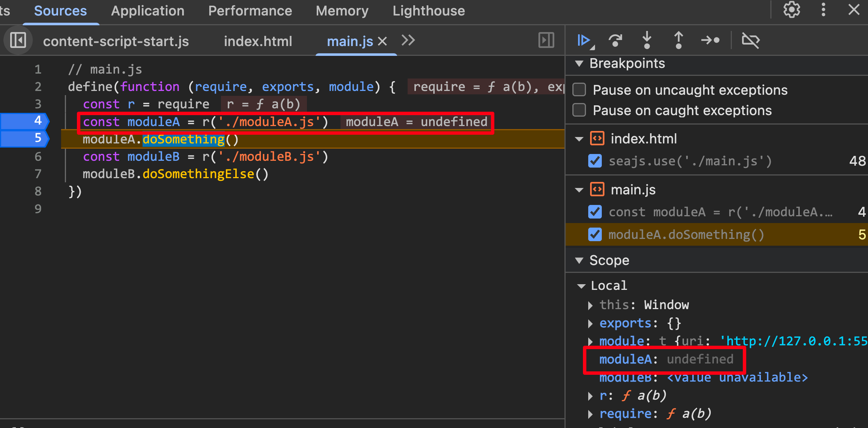Resume script execution button
The image size is (868, 428).
583,40
